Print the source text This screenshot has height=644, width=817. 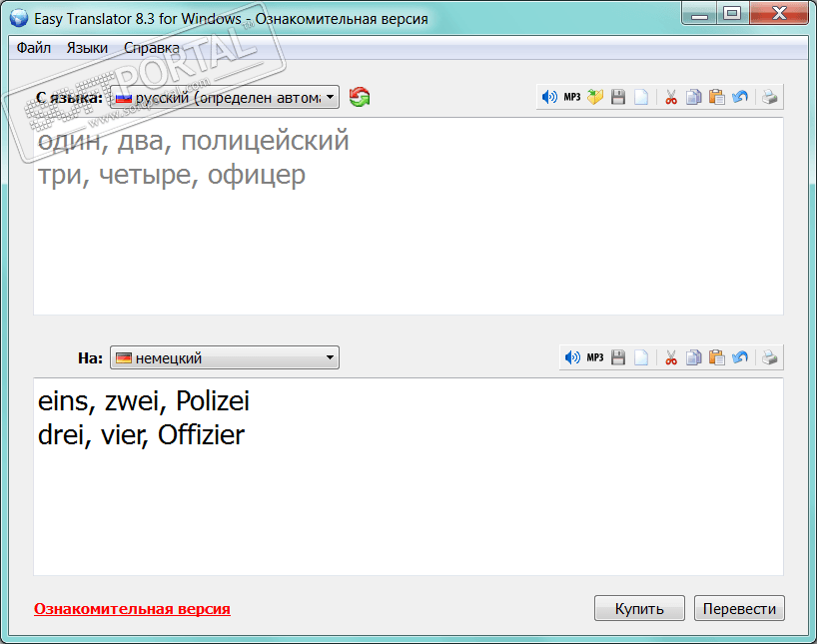pos(770,97)
